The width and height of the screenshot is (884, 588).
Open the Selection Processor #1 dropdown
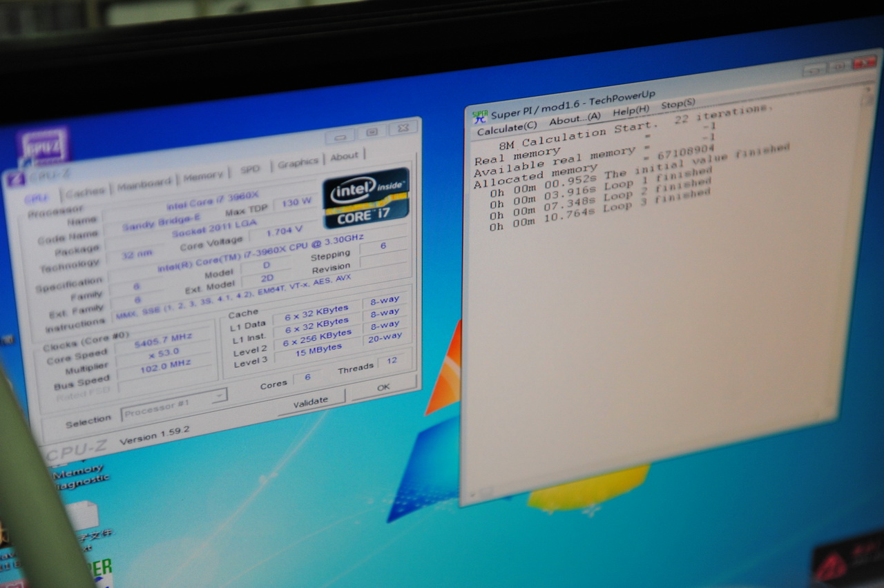coord(174,406)
